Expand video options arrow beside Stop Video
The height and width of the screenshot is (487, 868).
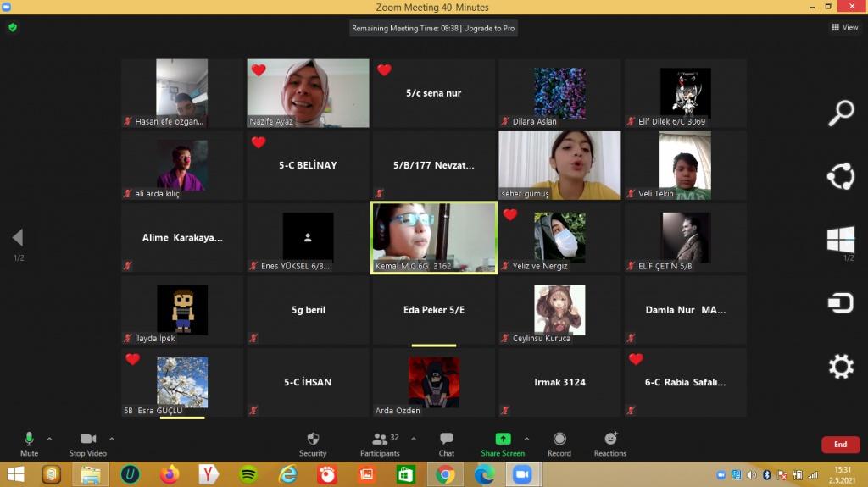(112, 439)
